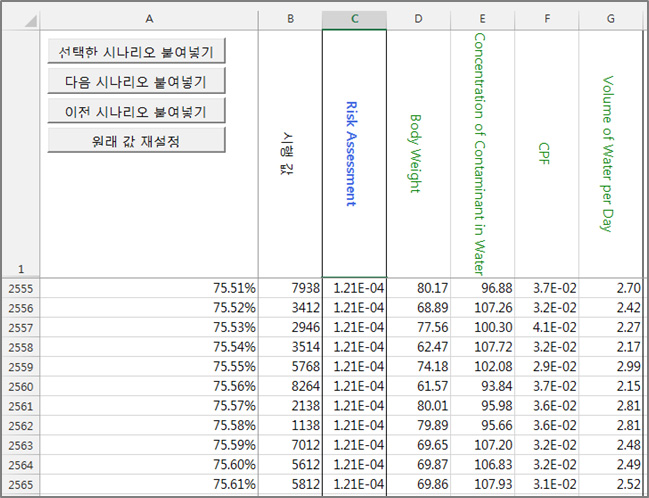This screenshot has height=498, width=649.
Task: Select row header 2565
Action: [21, 484]
